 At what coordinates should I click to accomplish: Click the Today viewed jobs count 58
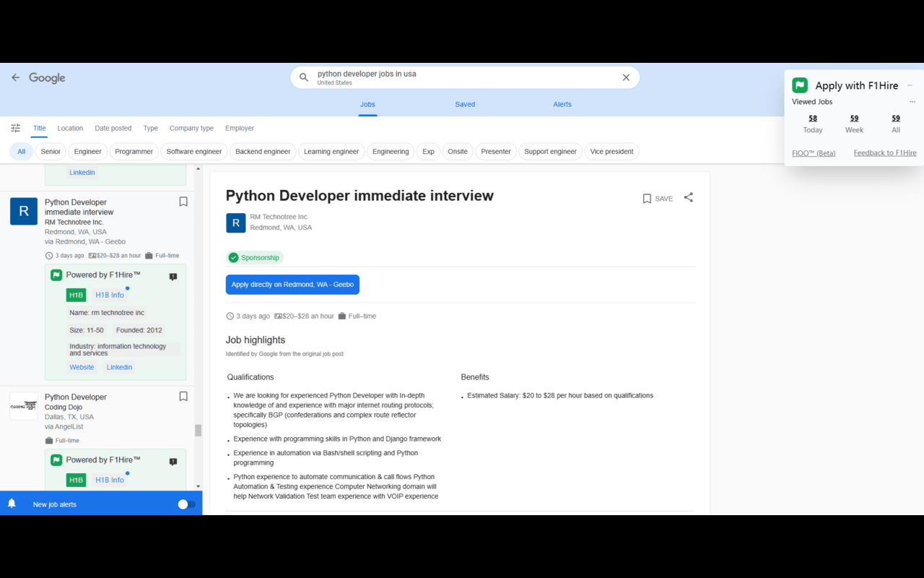coord(813,118)
